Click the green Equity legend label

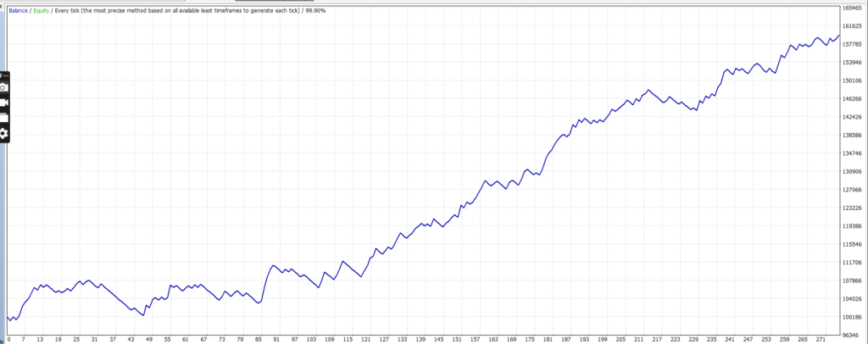coord(40,8)
